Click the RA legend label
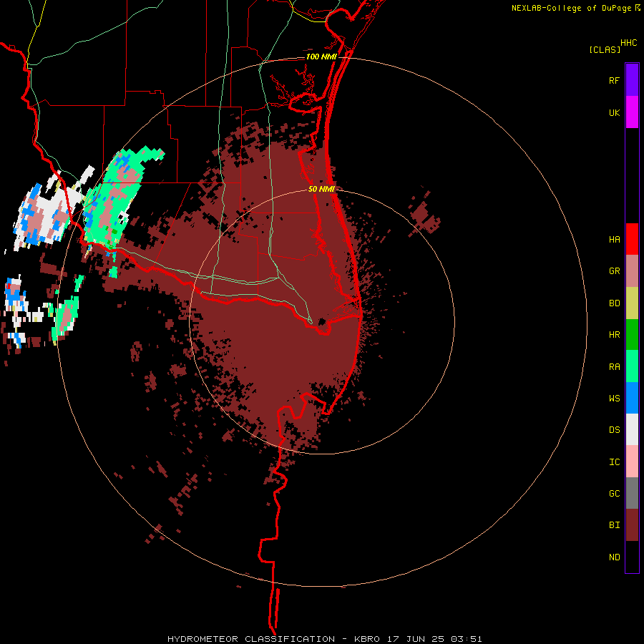The image size is (644, 644). point(614,366)
